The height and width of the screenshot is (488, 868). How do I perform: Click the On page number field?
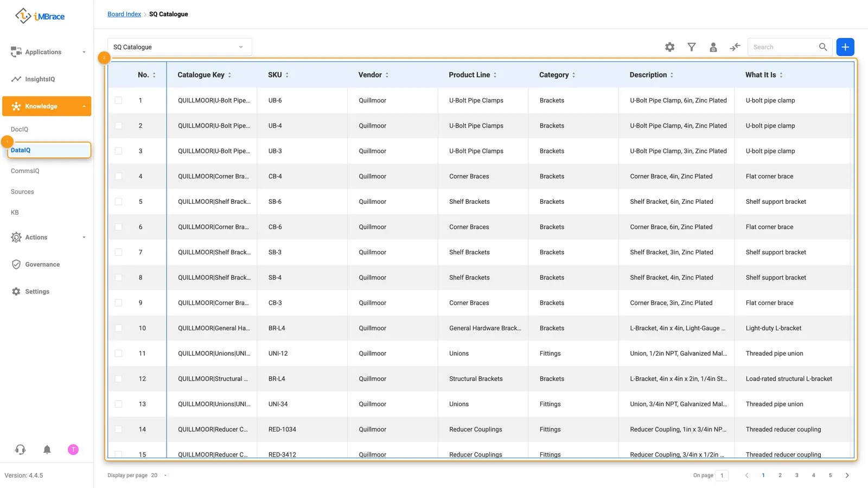pos(722,476)
